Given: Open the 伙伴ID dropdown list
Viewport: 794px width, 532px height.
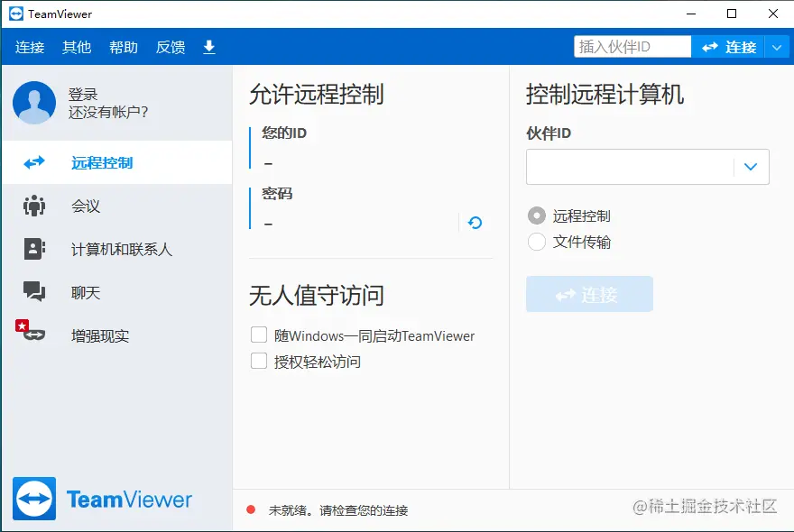Looking at the screenshot, I should click(x=751, y=167).
